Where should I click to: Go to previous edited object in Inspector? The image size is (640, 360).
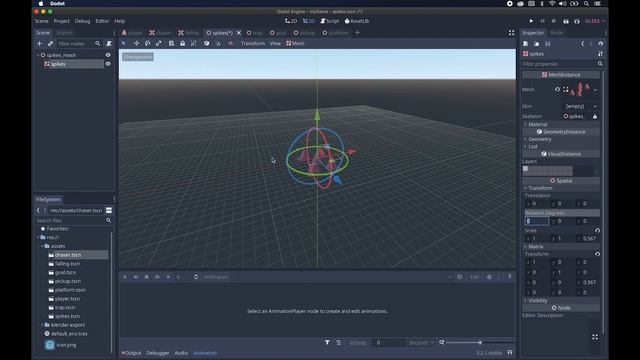coord(582,44)
